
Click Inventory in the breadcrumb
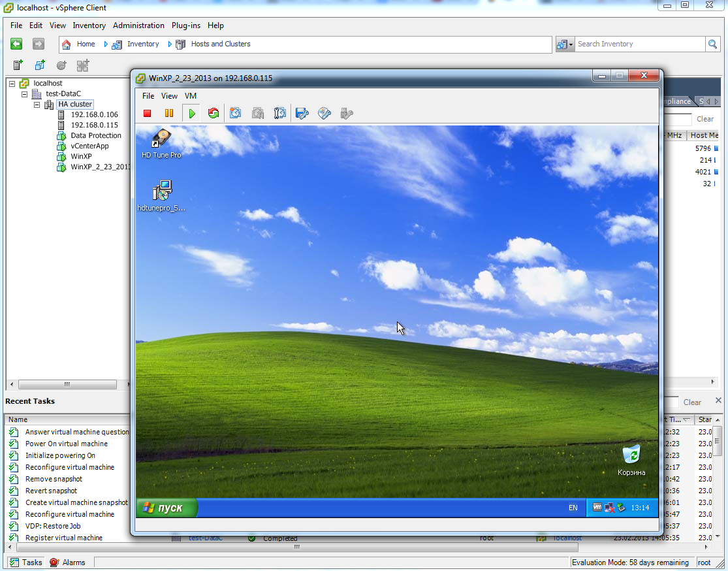[x=143, y=44]
